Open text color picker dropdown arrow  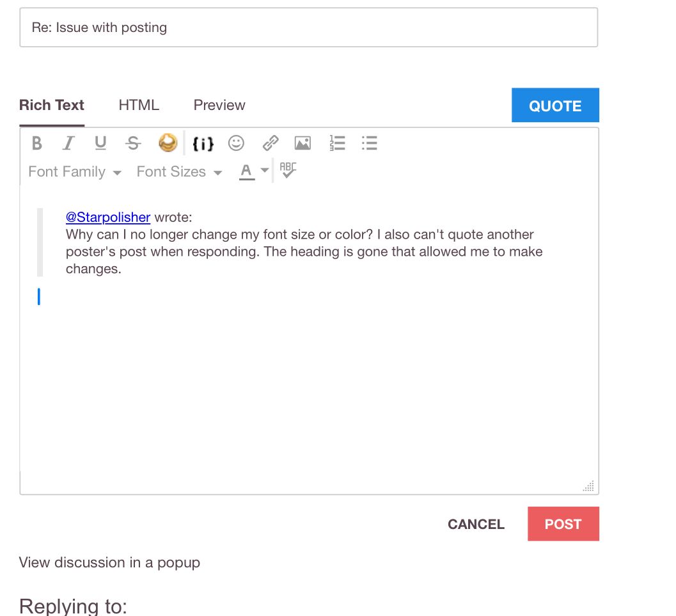click(265, 171)
